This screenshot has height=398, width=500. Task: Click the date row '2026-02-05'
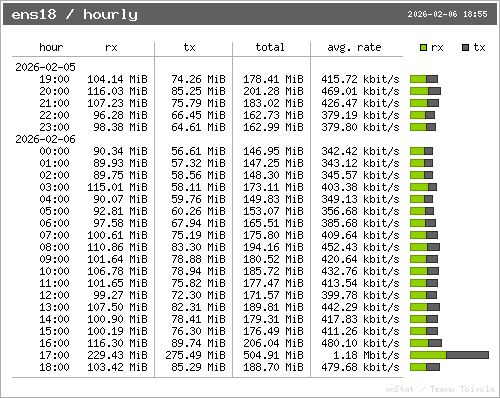45,67
